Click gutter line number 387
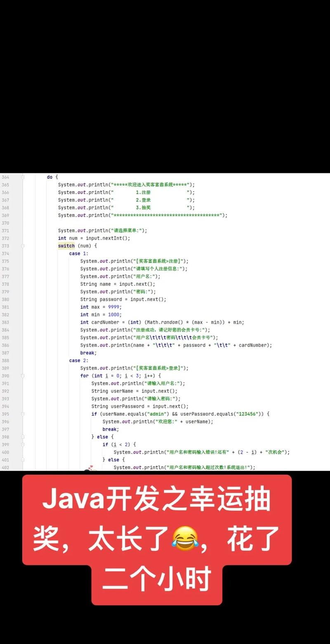Screen dimensions: 330x644 tap(5, 353)
